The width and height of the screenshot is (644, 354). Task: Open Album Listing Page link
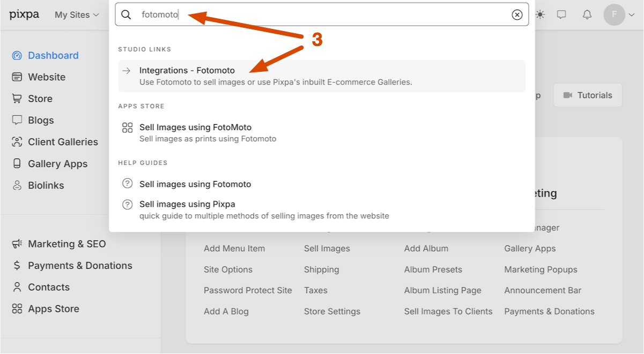coord(443,290)
